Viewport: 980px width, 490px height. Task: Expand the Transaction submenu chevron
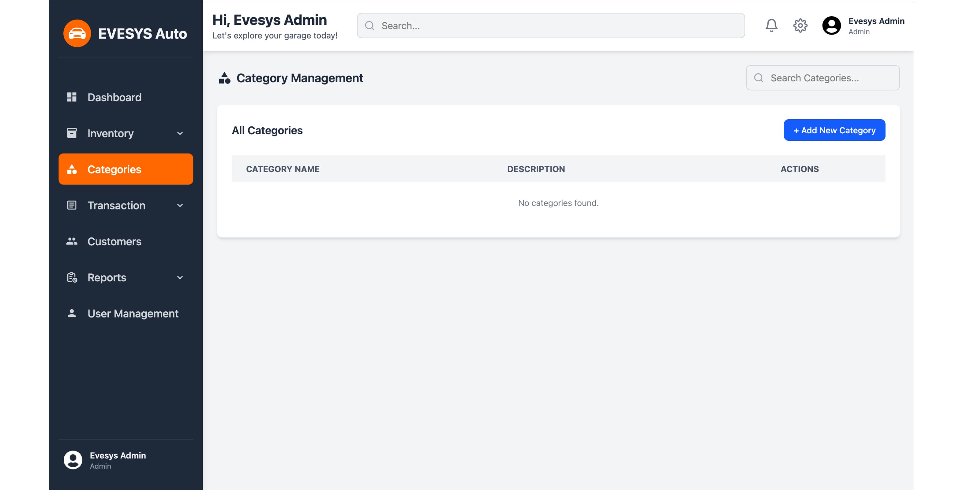coord(180,205)
